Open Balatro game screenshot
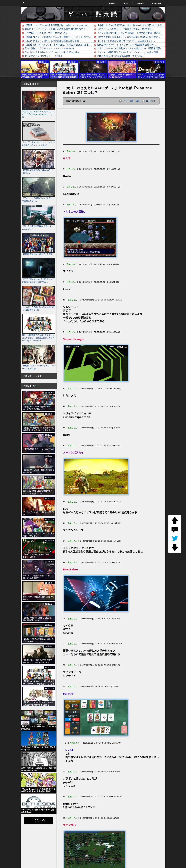This screenshot has height=868, width=186. [96, 718]
